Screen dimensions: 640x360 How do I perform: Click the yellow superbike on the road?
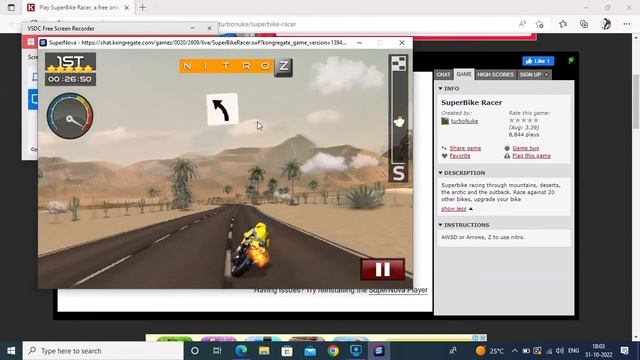click(251, 250)
